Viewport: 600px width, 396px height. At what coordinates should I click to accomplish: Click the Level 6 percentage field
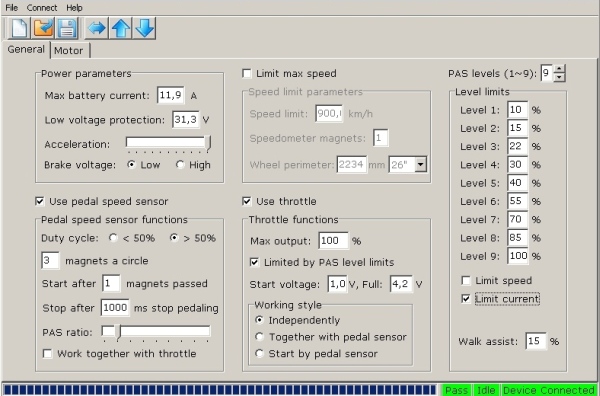point(518,201)
